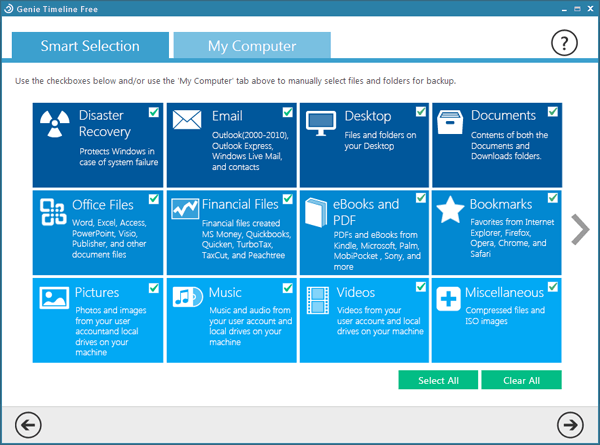Toggle the Pictures checkbox
Screen dimensions: 600x445
154,288
